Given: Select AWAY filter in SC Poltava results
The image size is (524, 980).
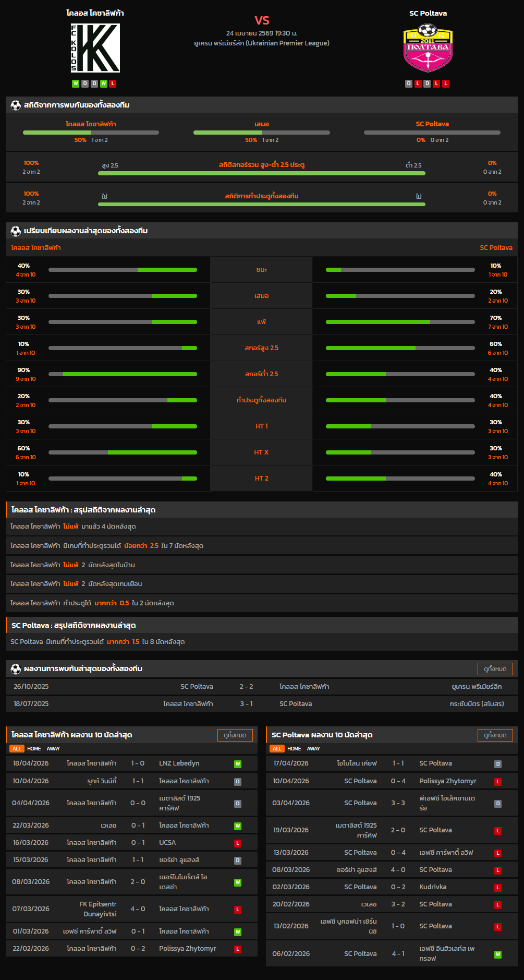Looking at the screenshot, I should [x=313, y=749].
